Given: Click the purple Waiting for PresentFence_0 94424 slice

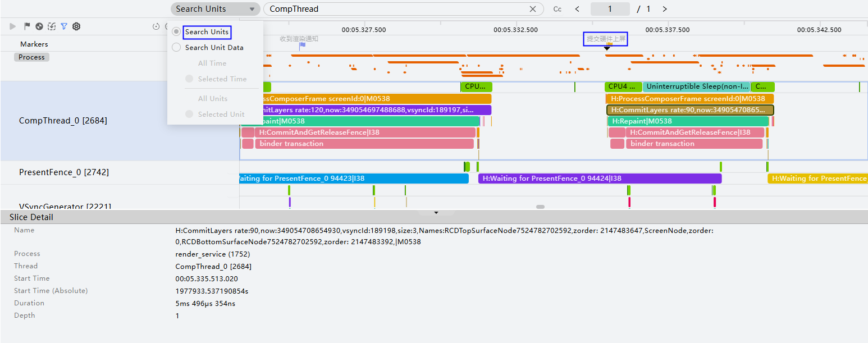Looking at the screenshot, I should tap(600, 179).
